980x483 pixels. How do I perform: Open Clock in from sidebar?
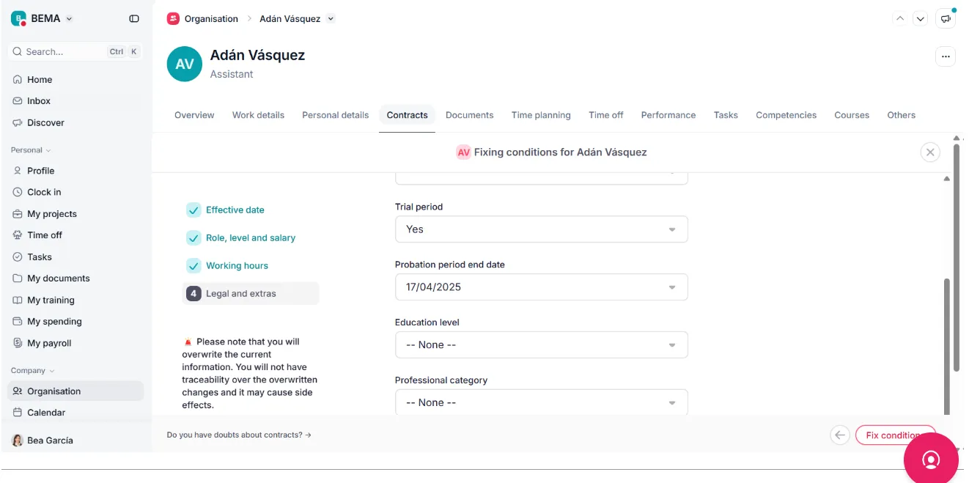click(44, 192)
